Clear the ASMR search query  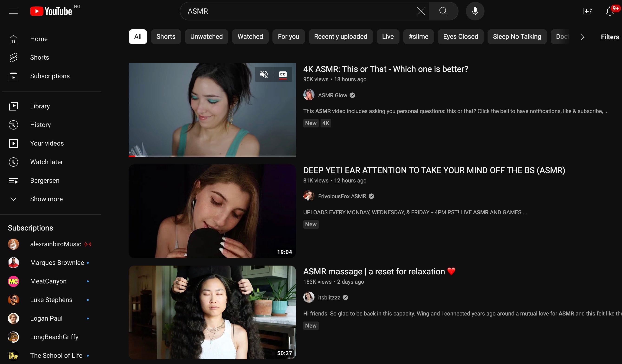pyautogui.click(x=421, y=11)
